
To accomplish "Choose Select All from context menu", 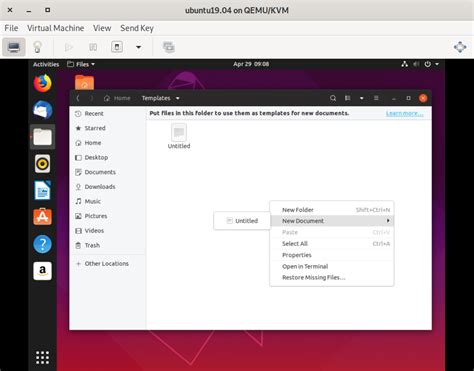I will click(332, 244).
